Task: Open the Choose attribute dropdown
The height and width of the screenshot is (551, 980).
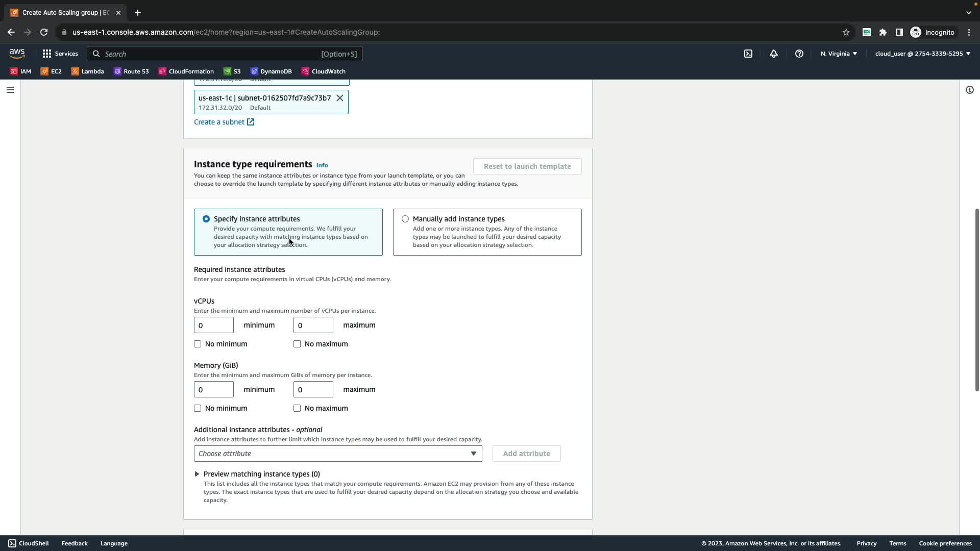Action: click(x=337, y=454)
